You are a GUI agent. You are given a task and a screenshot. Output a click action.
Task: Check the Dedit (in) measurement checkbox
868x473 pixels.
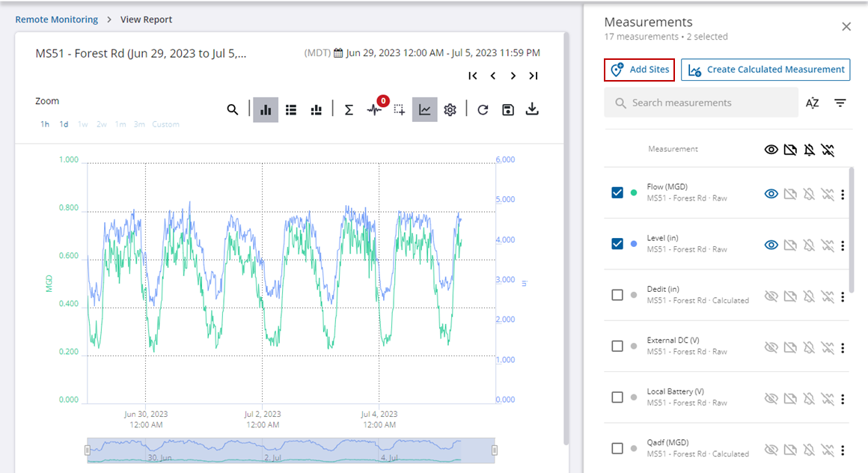click(x=617, y=295)
